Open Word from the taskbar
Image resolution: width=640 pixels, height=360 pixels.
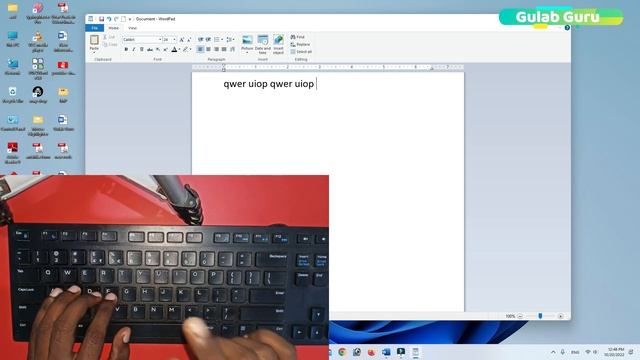(386, 352)
